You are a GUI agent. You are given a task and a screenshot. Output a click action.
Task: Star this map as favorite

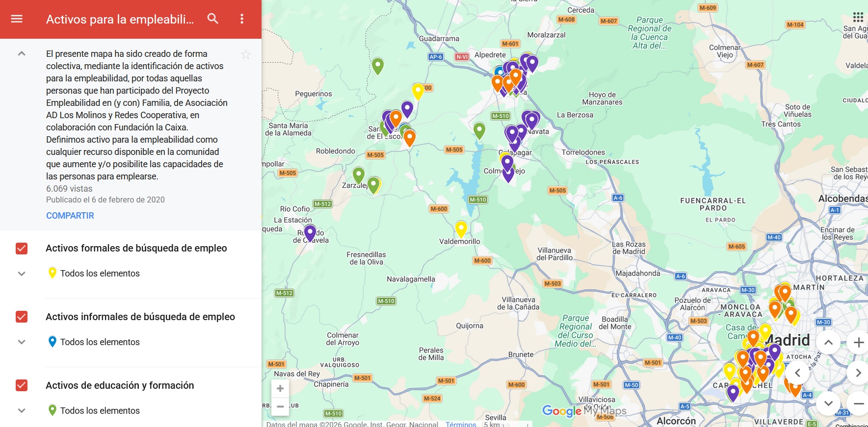(x=246, y=54)
